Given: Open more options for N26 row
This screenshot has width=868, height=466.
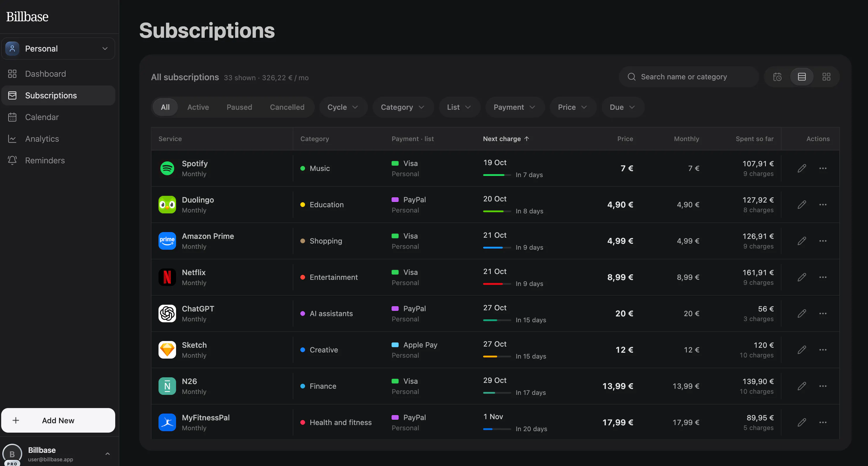Looking at the screenshot, I should point(823,386).
